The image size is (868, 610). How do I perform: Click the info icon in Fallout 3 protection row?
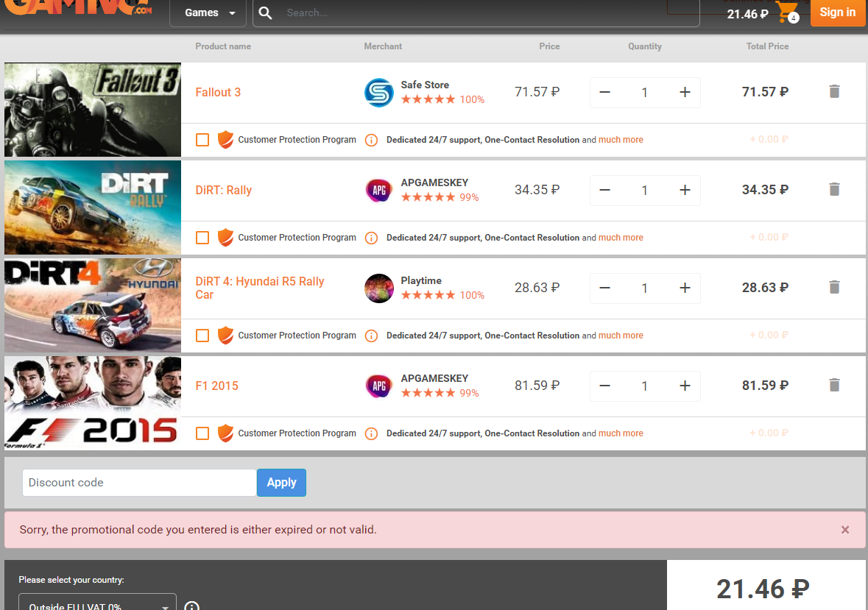click(x=372, y=140)
